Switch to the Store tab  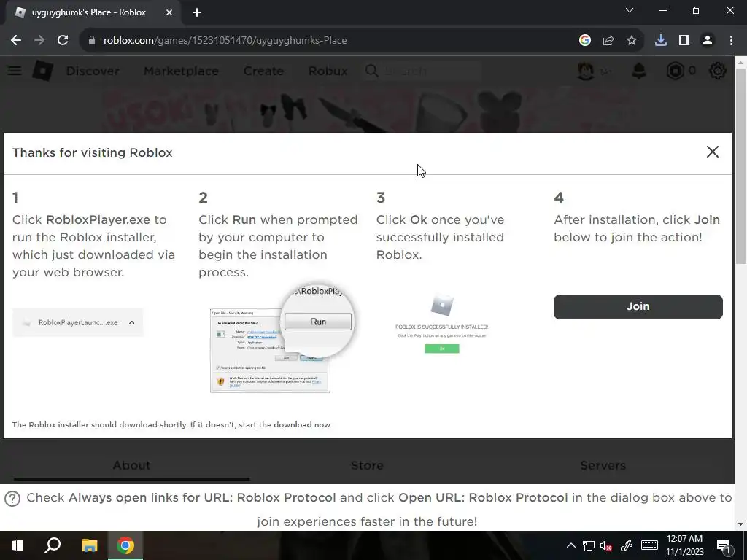point(368,465)
